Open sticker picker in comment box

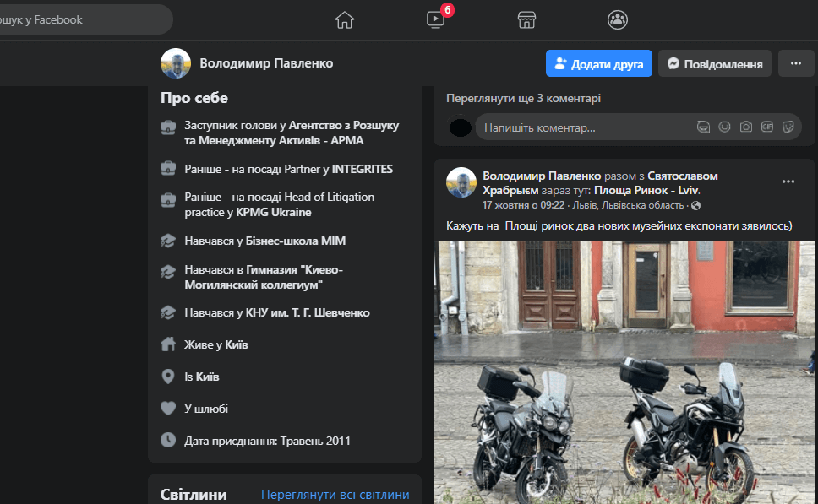tap(788, 127)
